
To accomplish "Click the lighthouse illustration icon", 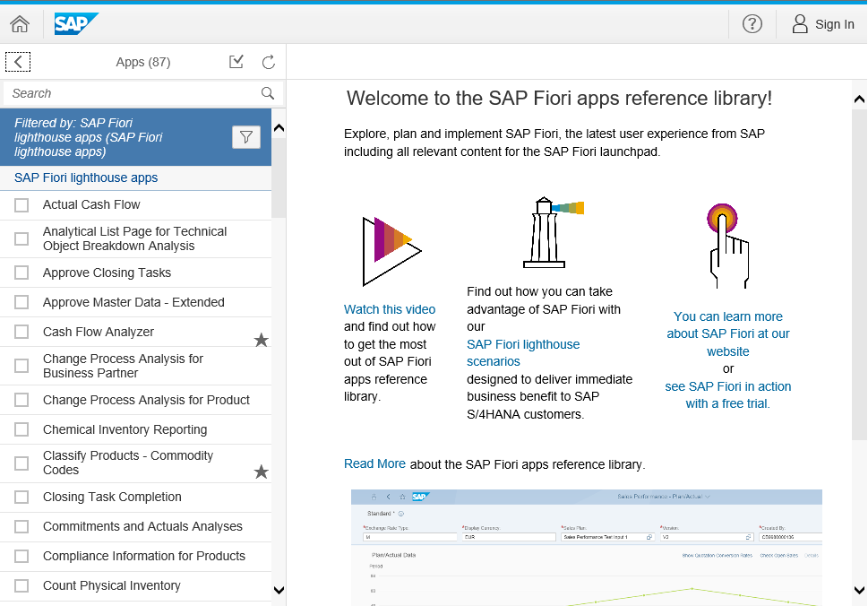I will (x=553, y=232).
